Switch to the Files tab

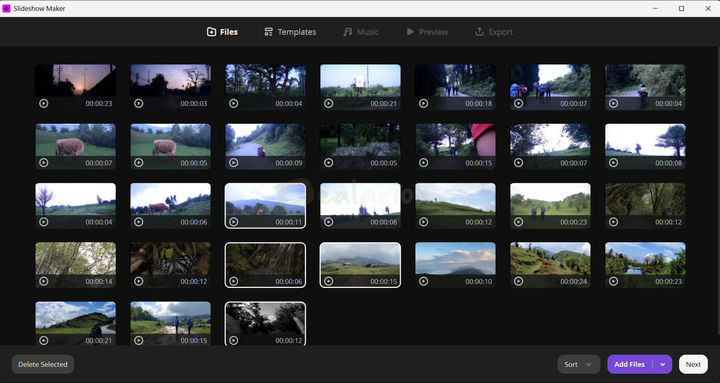coord(222,32)
